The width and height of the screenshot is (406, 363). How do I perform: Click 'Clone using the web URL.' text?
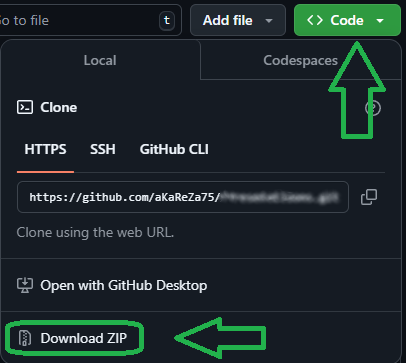point(95,232)
